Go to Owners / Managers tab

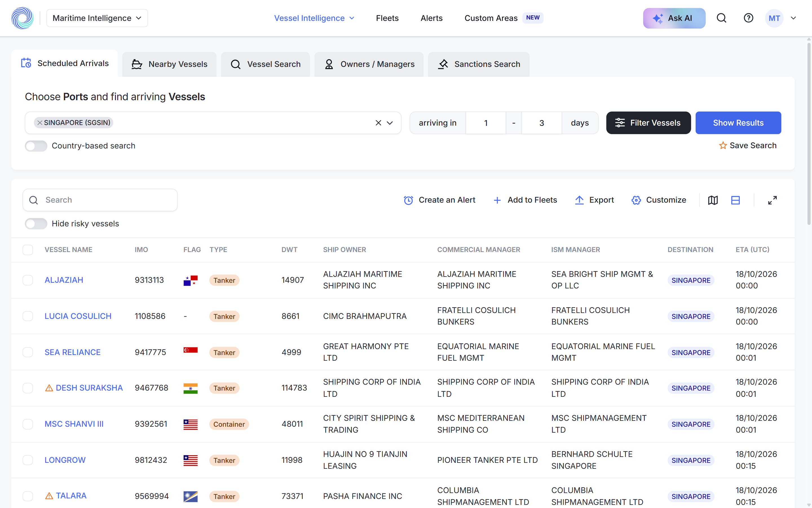coord(369,64)
